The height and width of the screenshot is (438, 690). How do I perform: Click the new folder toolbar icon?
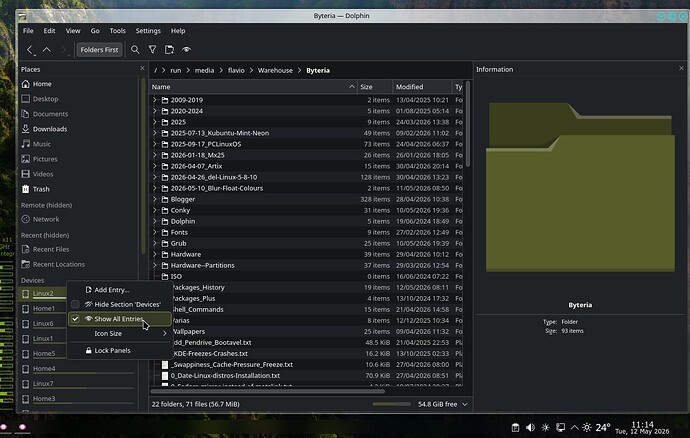point(169,50)
